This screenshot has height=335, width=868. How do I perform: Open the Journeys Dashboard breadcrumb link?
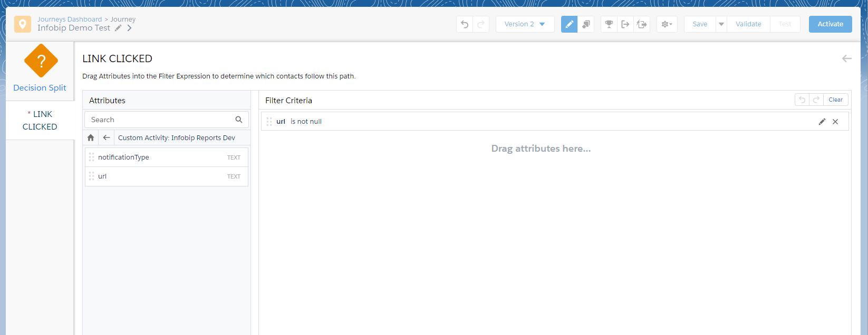pos(69,19)
